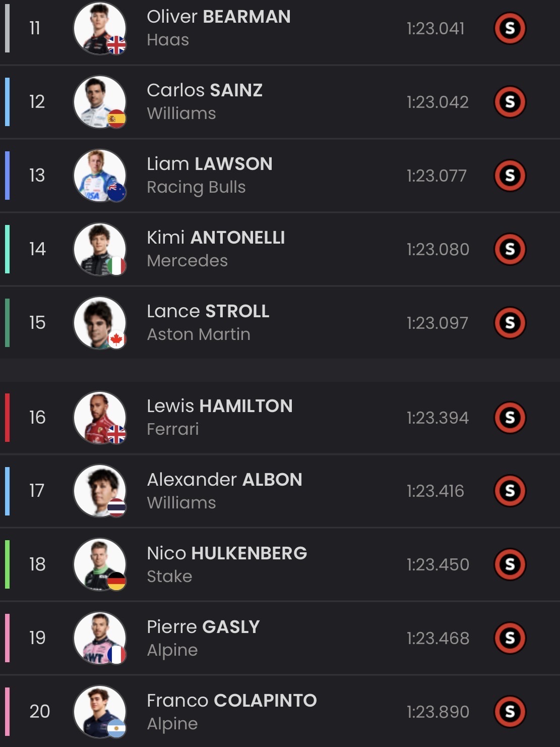
Task: Tap Carlos Sainz's profile photo
Action: tap(99, 102)
